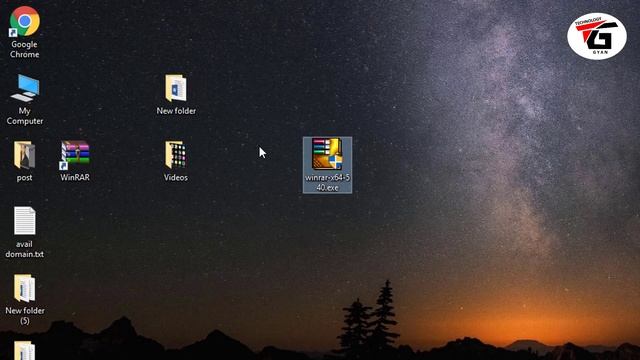Click the 'New folder (5)' name label
The width and height of the screenshot is (640, 360).
[x=25, y=316]
